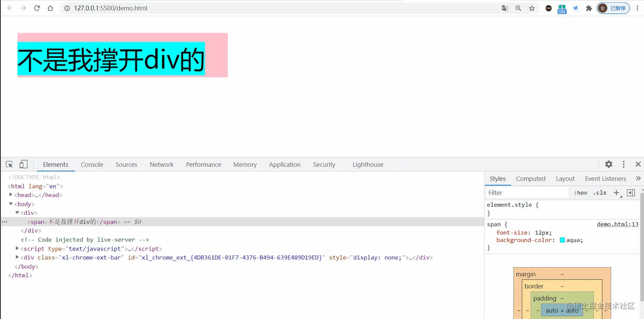Open the demo.html:13 source link

pyautogui.click(x=618, y=224)
